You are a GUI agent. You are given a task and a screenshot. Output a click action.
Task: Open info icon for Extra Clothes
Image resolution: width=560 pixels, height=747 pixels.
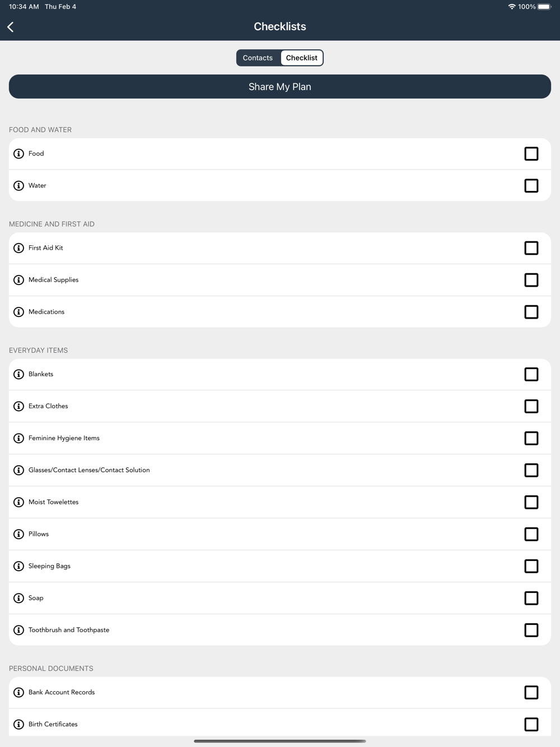[x=18, y=406]
